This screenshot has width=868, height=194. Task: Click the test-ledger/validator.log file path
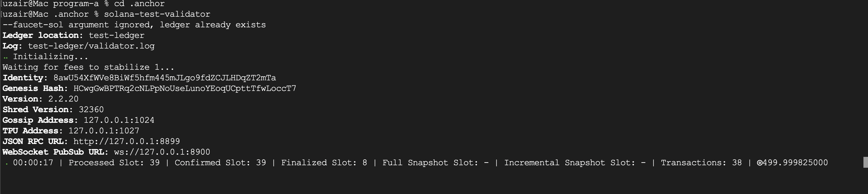point(91,46)
